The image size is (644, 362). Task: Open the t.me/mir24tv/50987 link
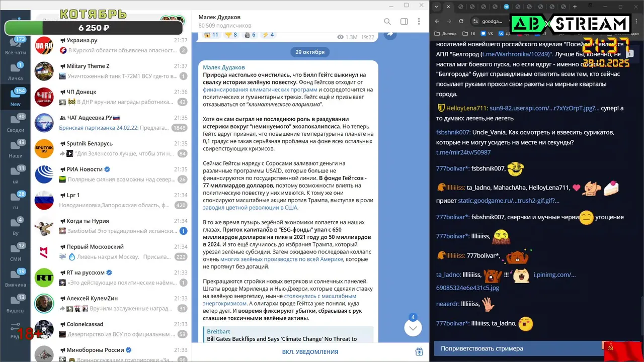463,152
